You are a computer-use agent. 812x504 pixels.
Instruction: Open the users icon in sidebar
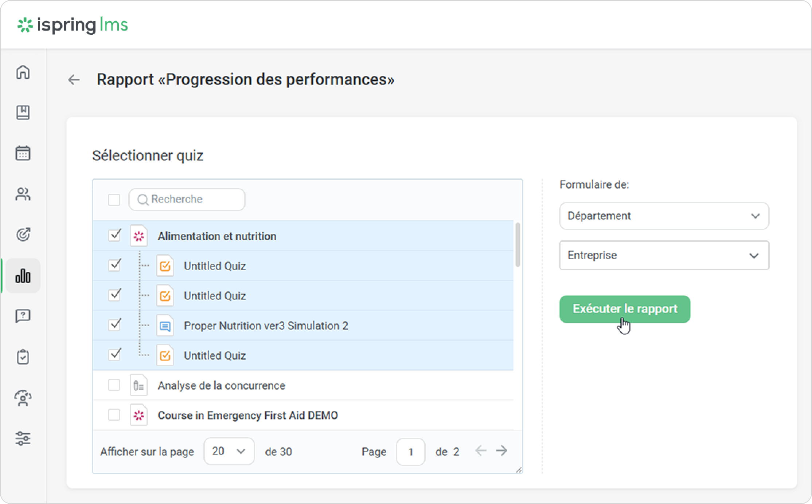coord(23,194)
